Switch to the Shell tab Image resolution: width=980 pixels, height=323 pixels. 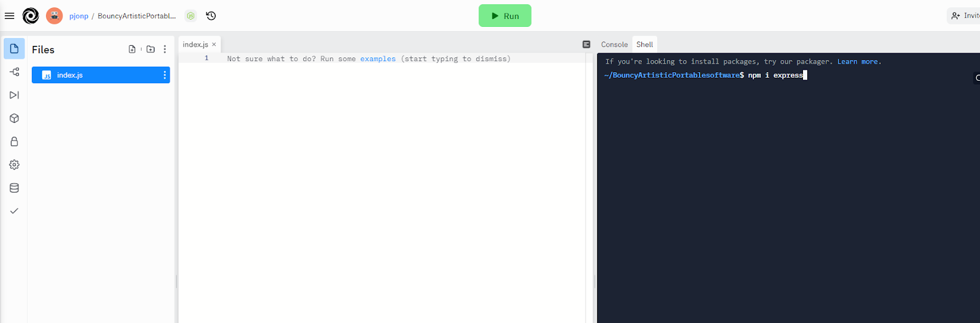coord(644,45)
